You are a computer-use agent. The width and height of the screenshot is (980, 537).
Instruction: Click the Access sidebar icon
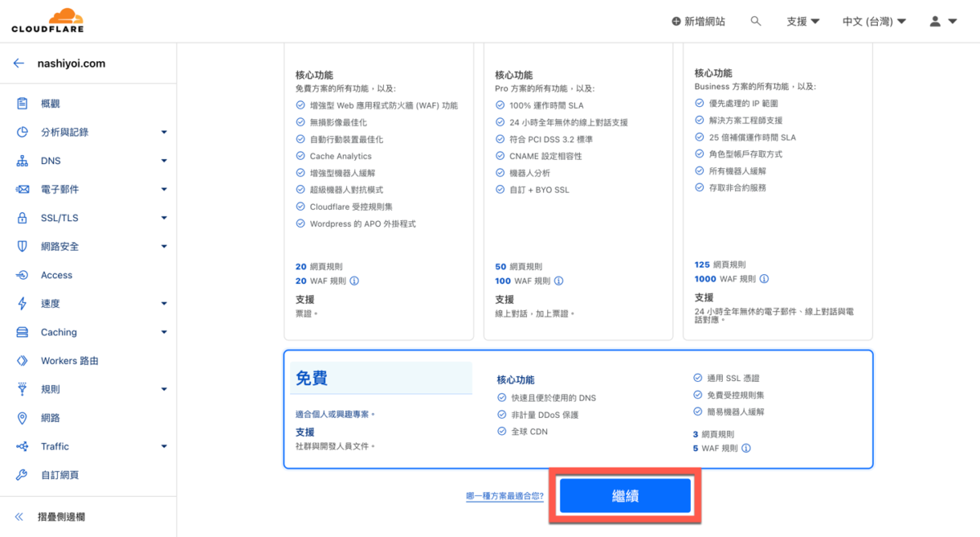click(x=23, y=275)
